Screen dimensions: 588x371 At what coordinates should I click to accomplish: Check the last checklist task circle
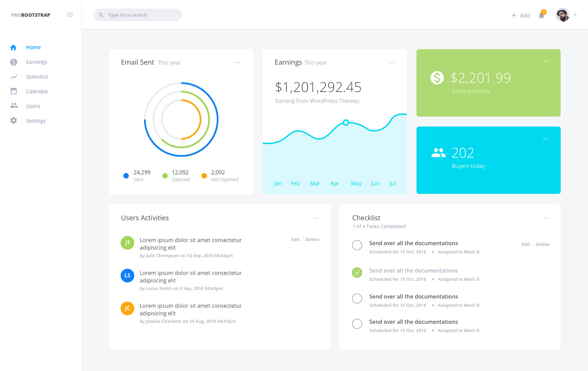(x=357, y=324)
